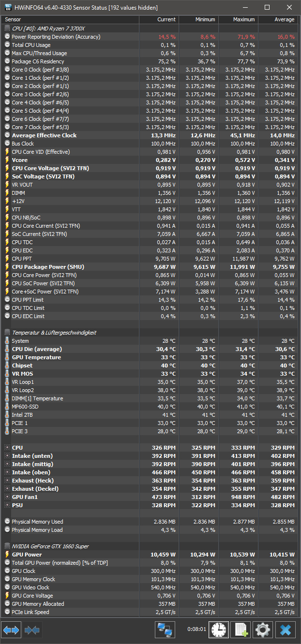The width and height of the screenshot is (301, 644).
Task: Select the Average Effective Clock row
Action: (150, 135)
